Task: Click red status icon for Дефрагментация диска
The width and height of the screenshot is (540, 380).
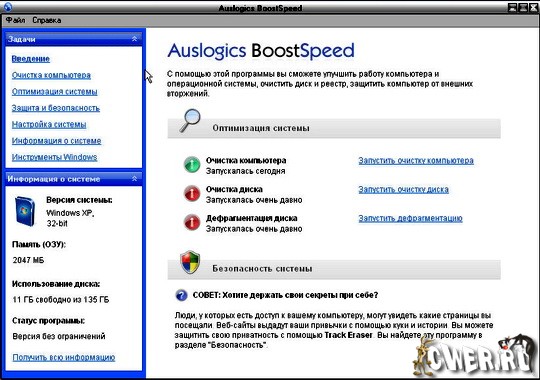Action: click(x=192, y=223)
